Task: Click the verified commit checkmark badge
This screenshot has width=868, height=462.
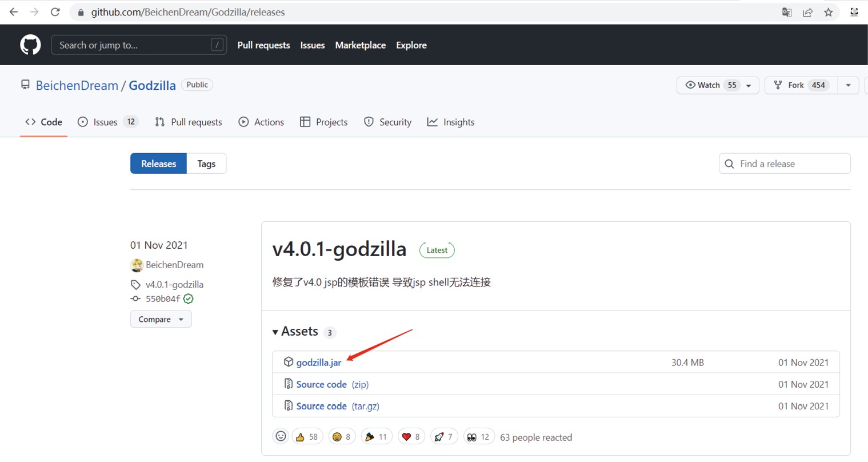Action: (x=189, y=298)
